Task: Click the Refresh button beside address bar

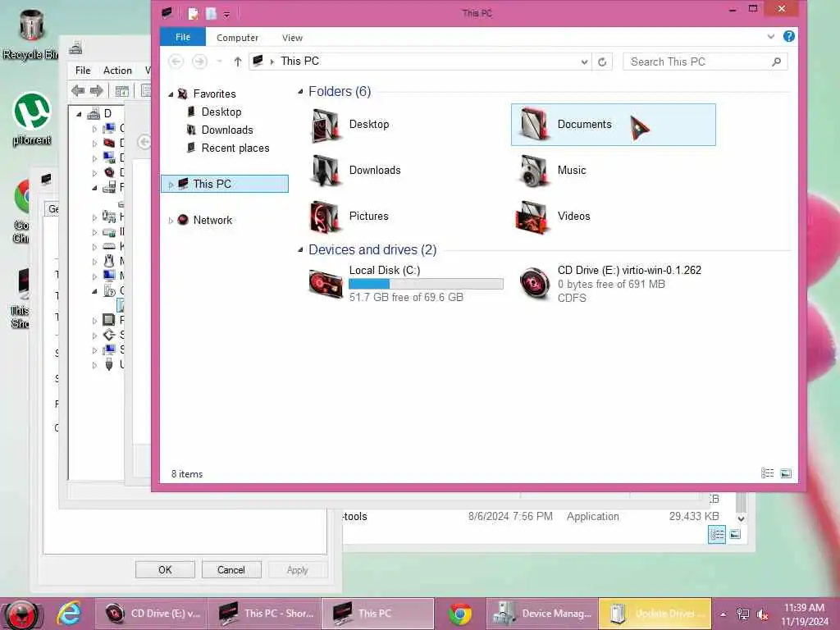Action: click(x=602, y=62)
